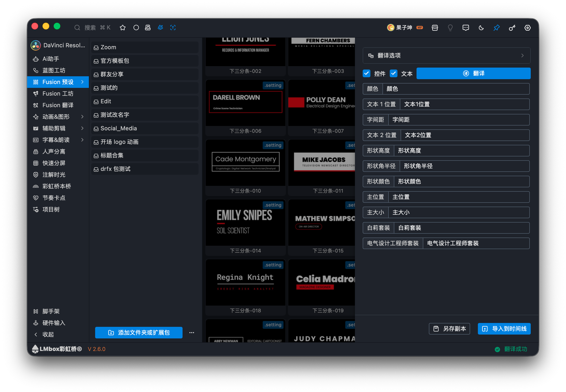Expand the 辅助剪辑 submenu arrow
The height and width of the screenshot is (392, 566).
point(82,128)
